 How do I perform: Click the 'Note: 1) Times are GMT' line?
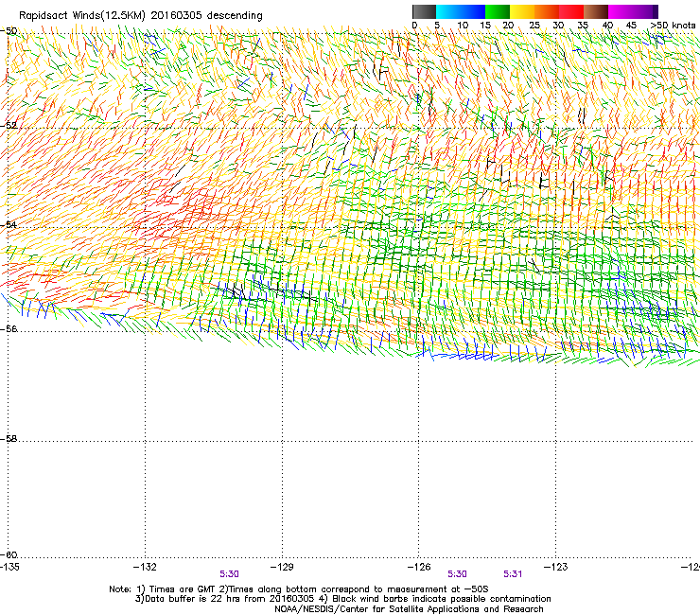pos(299,589)
